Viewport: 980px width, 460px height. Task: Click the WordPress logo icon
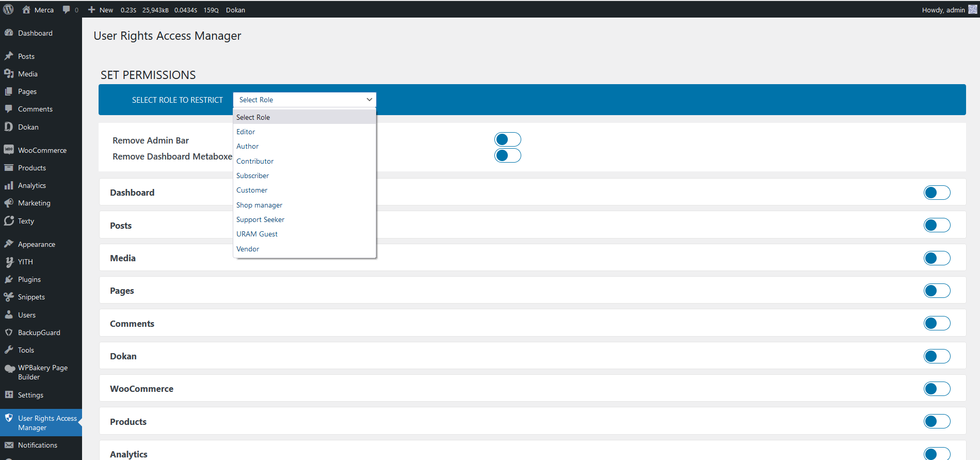tap(8, 9)
